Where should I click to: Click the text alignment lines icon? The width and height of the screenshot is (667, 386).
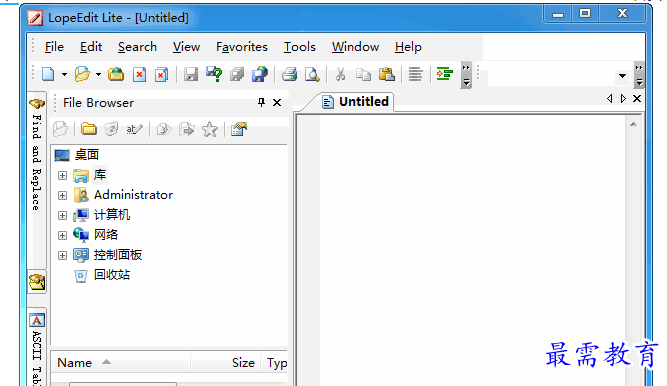(415, 74)
